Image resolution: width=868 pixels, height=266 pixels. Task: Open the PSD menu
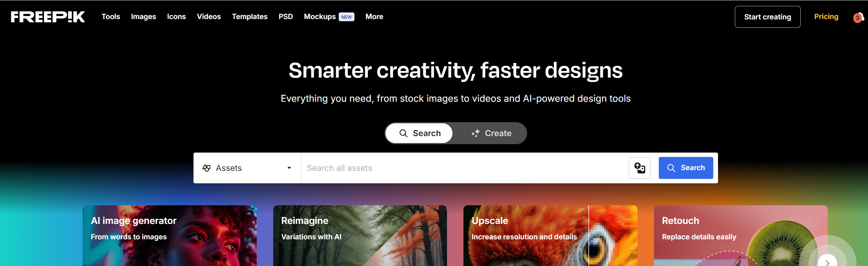coord(286,16)
